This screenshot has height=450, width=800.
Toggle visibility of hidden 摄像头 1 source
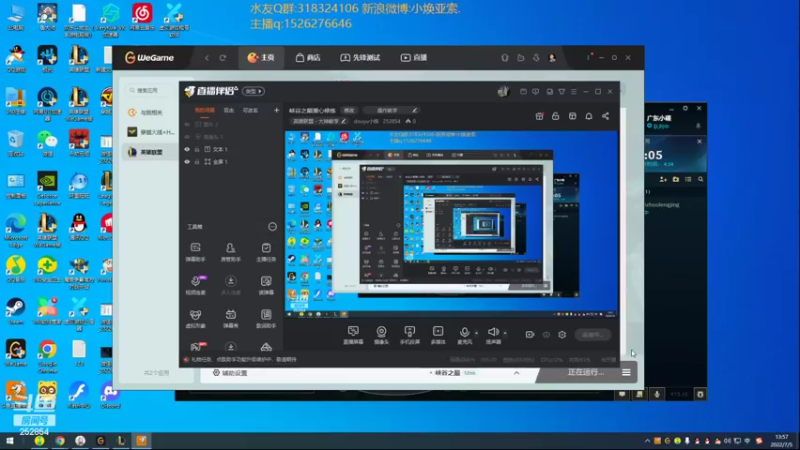point(187,137)
